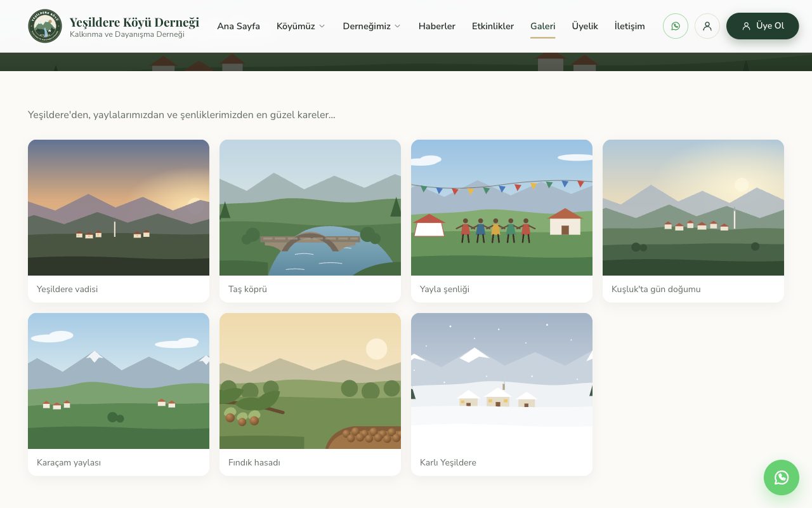View the Karaçam yaylası photo
The image size is (812, 508).
[x=119, y=381]
